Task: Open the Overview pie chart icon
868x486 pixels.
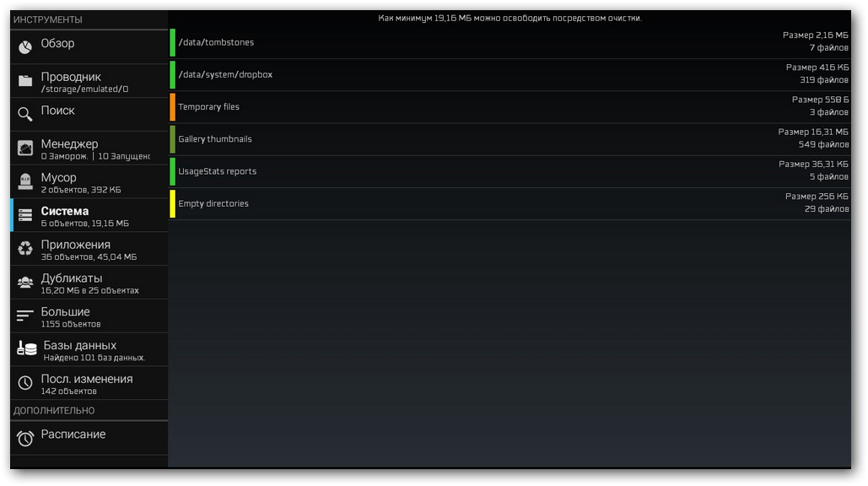Action: (x=25, y=47)
